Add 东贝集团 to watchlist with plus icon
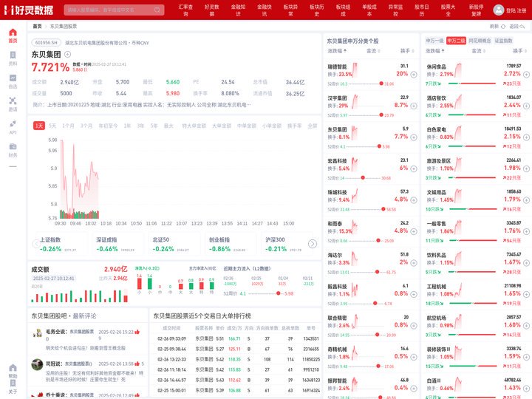 pyautogui.click(x=67, y=54)
